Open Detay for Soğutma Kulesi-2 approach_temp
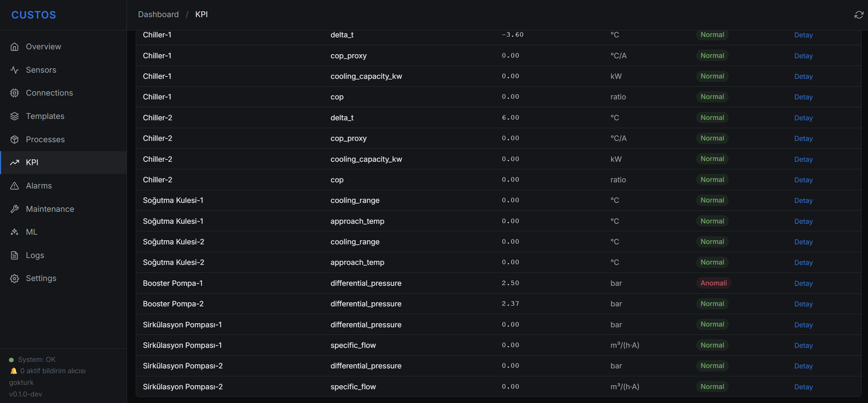 pyautogui.click(x=803, y=263)
